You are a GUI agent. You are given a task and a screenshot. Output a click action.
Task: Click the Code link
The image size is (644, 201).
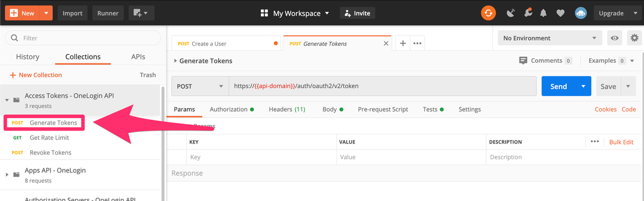pos(628,109)
